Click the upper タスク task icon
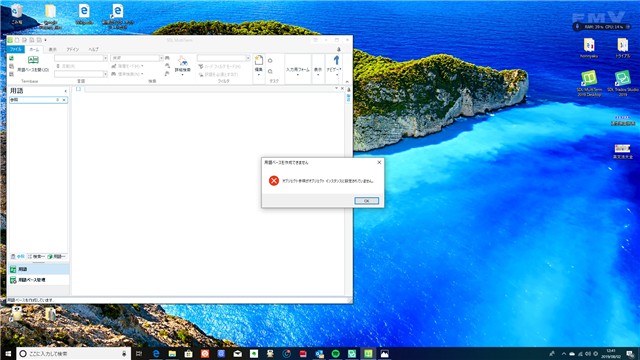The height and width of the screenshot is (360, 640). 270,61
